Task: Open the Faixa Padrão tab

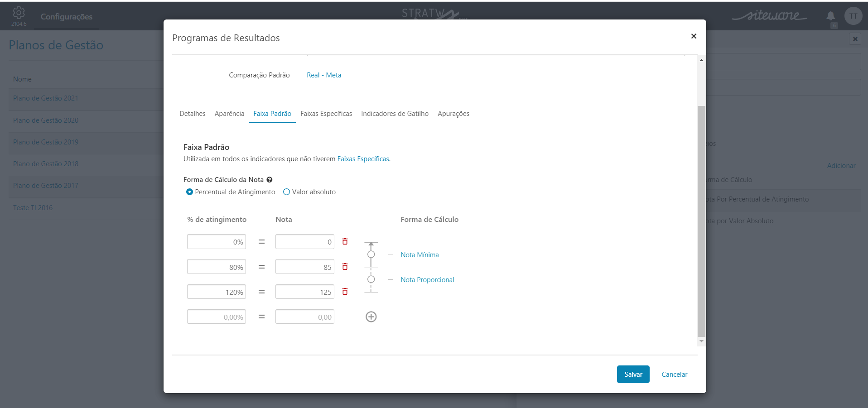Action: [272, 114]
